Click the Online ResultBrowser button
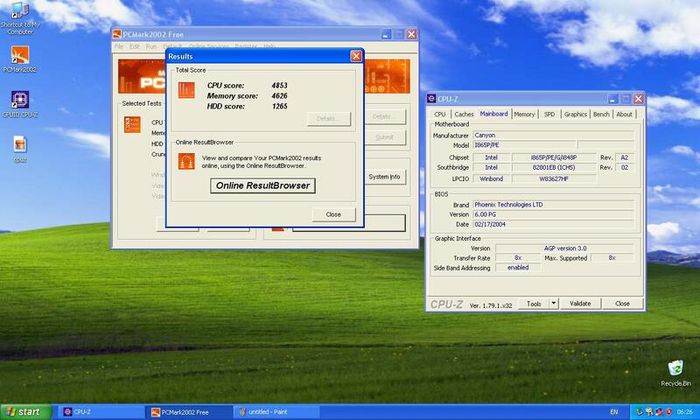The height and width of the screenshot is (420, 700). click(x=263, y=186)
